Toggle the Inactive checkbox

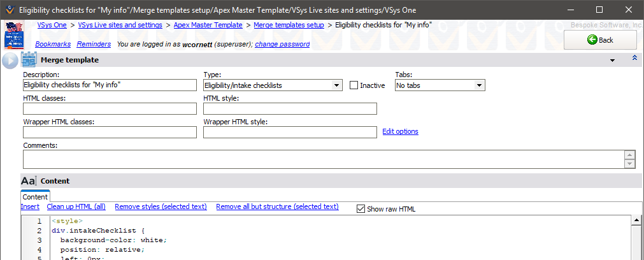coord(354,85)
